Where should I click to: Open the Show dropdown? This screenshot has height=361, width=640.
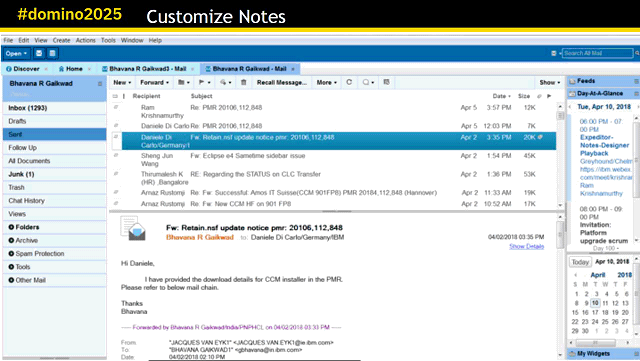549,82
